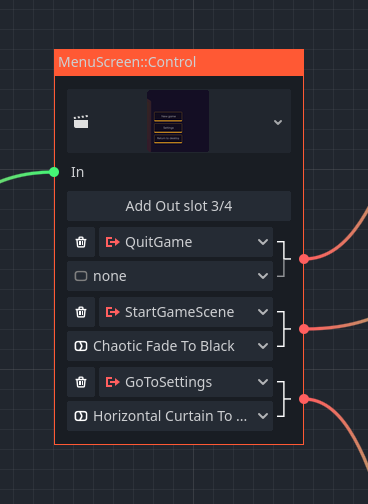Click the green In connection port
This screenshot has width=368, height=504.
click(54, 172)
